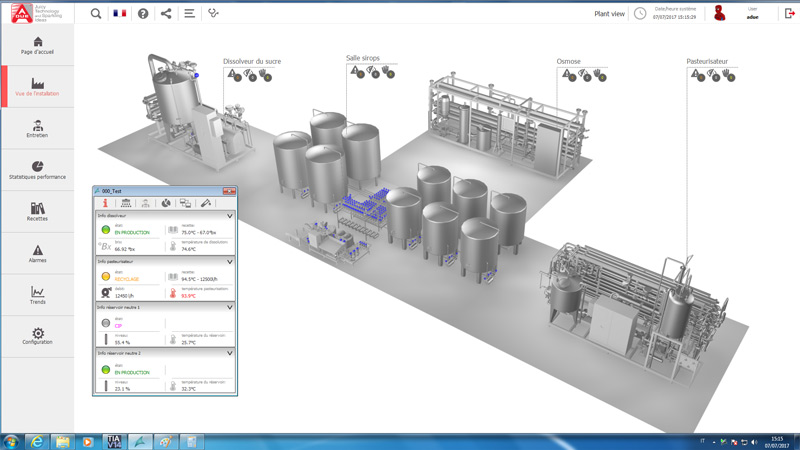
Task: Click the search magnifier icon in top toolbar
Action: [x=96, y=14]
